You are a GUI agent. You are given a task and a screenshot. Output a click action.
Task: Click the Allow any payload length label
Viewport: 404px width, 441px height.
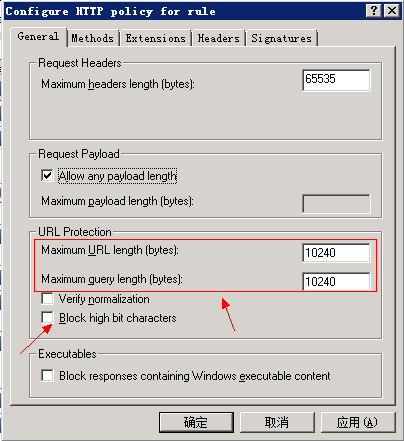[117, 176]
